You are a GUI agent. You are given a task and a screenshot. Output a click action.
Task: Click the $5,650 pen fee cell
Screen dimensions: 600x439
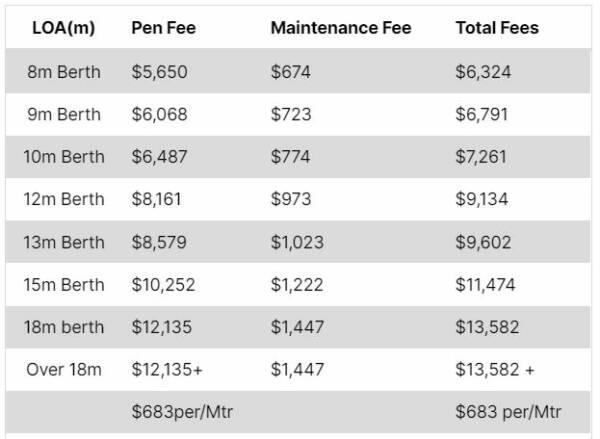point(159,72)
